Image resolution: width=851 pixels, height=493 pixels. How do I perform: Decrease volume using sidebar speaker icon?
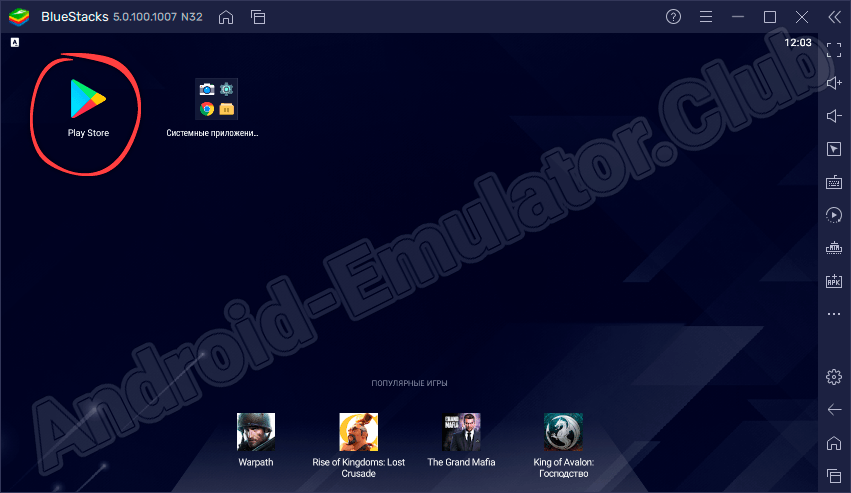(833, 116)
